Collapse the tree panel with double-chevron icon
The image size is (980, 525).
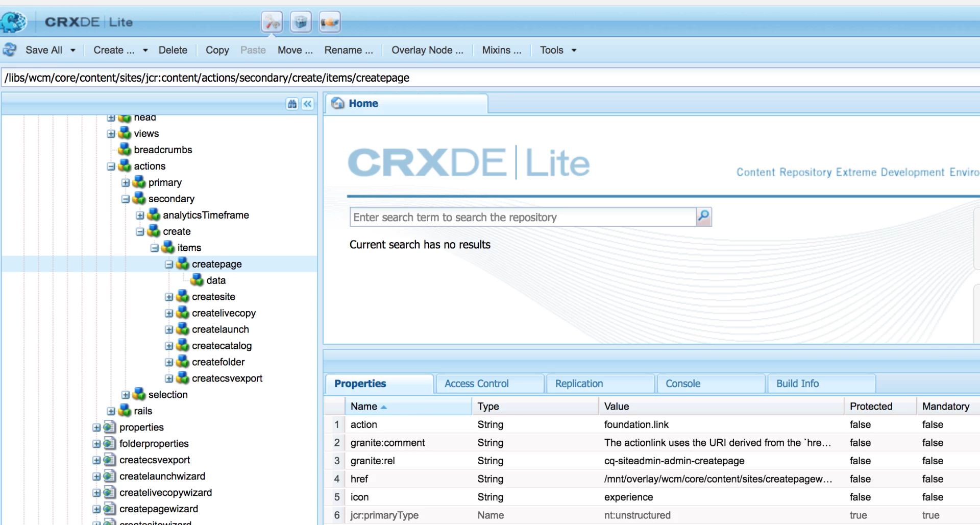coord(308,104)
